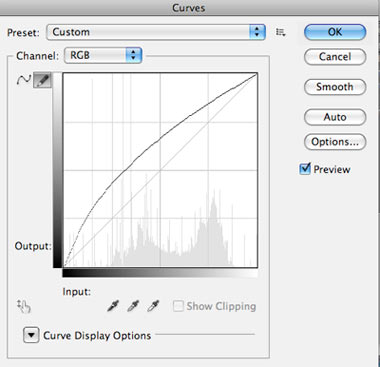The image size is (380, 367).
Task: Click the vertical output gradient bar
Action: tap(57, 170)
